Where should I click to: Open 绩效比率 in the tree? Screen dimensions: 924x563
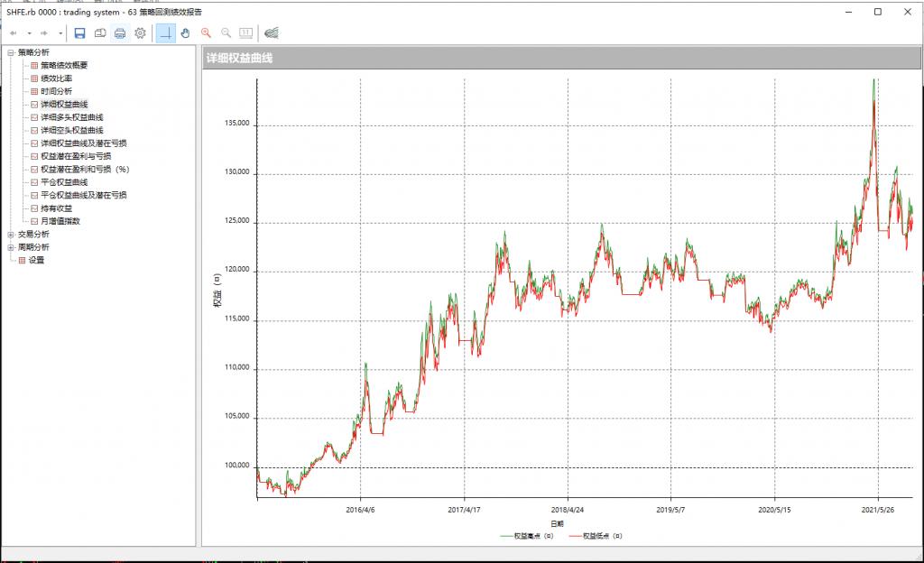click(x=56, y=78)
